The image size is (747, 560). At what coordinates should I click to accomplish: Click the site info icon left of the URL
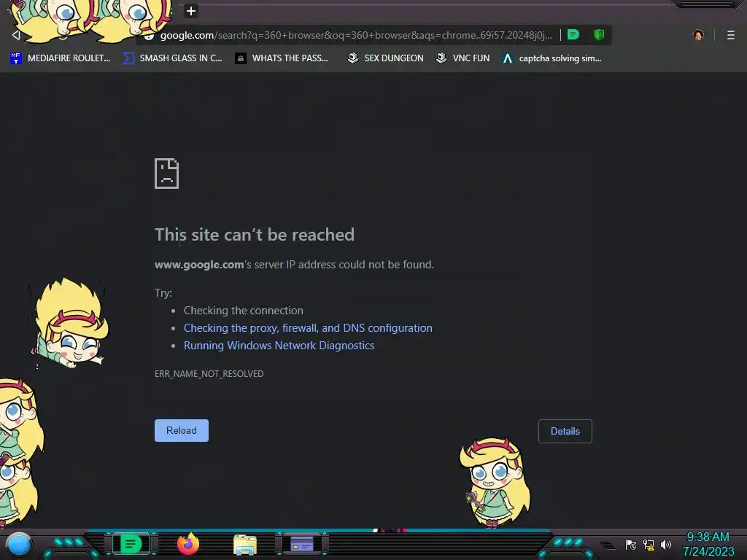point(149,36)
